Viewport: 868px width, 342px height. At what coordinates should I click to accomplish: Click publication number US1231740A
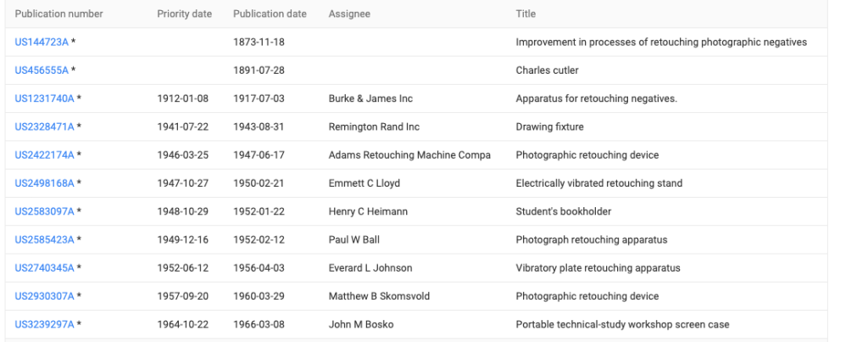(x=44, y=98)
